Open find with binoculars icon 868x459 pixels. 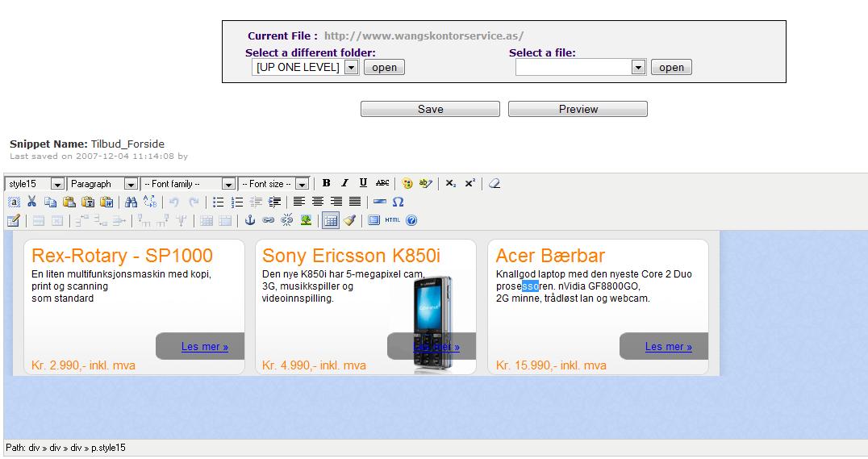(x=131, y=202)
